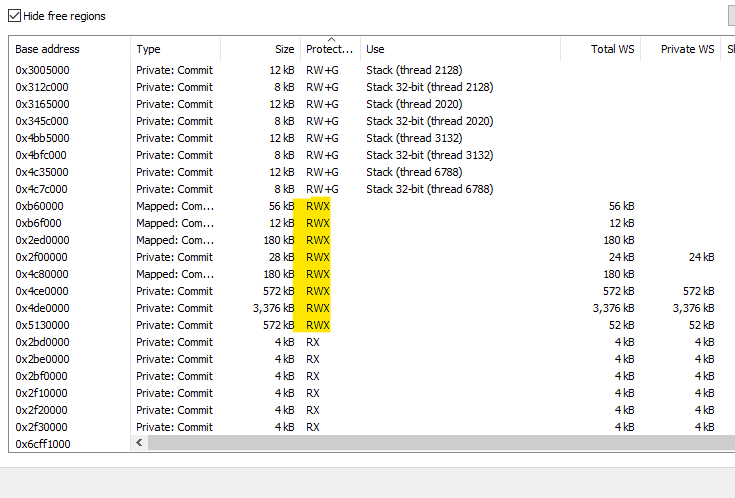Select the row with address 0x2be0000
The width and height of the screenshot is (735, 498).
click(x=372, y=359)
